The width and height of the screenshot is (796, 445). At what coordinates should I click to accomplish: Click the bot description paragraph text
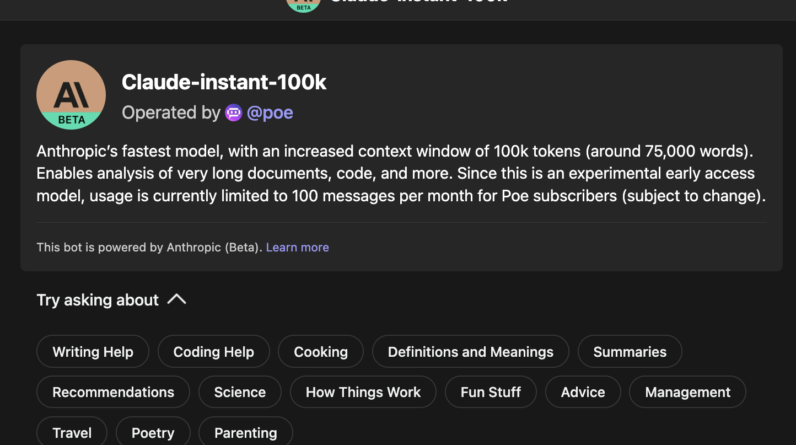401,174
